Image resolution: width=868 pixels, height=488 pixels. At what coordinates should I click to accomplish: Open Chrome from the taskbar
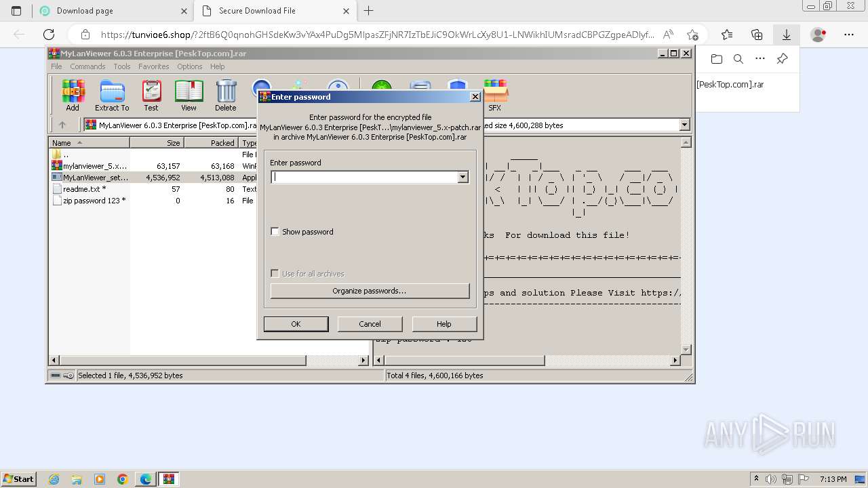pyautogui.click(x=123, y=479)
